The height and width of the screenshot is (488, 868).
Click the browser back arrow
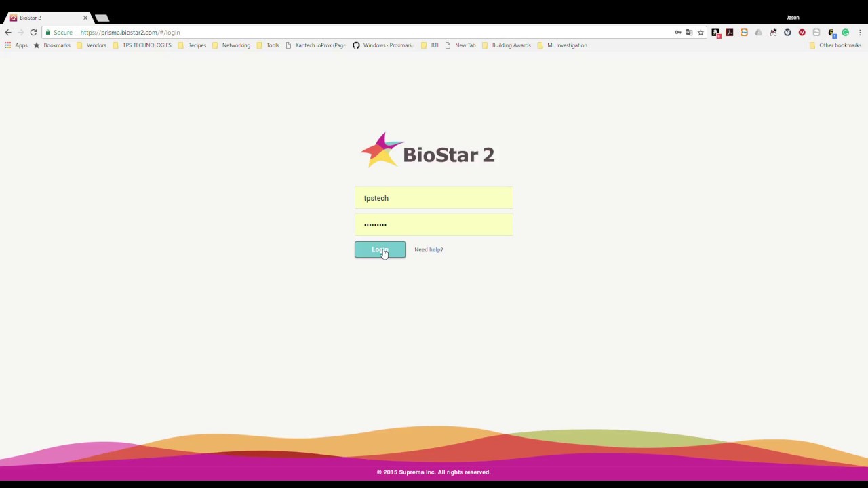click(x=8, y=32)
